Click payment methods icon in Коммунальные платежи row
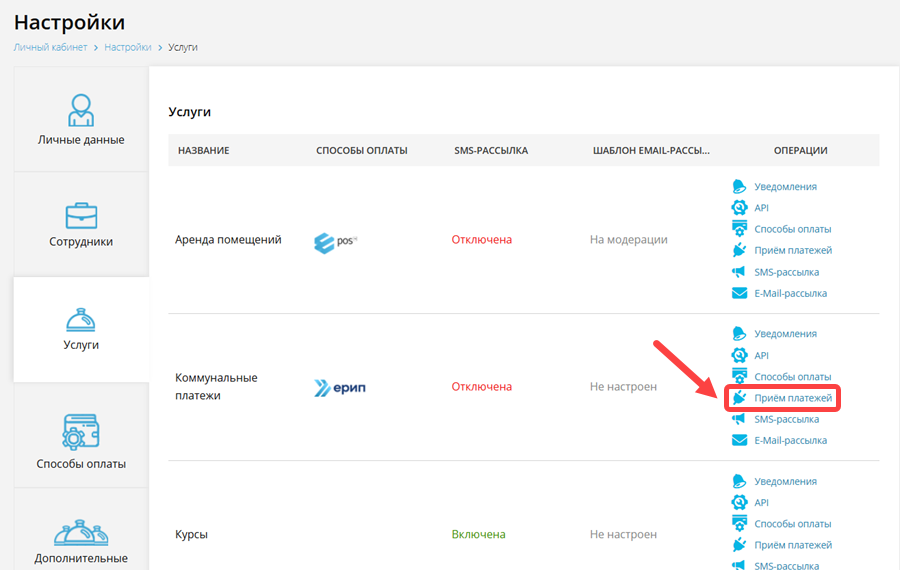This screenshot has height=570, width=900. (x=739, y=376)
